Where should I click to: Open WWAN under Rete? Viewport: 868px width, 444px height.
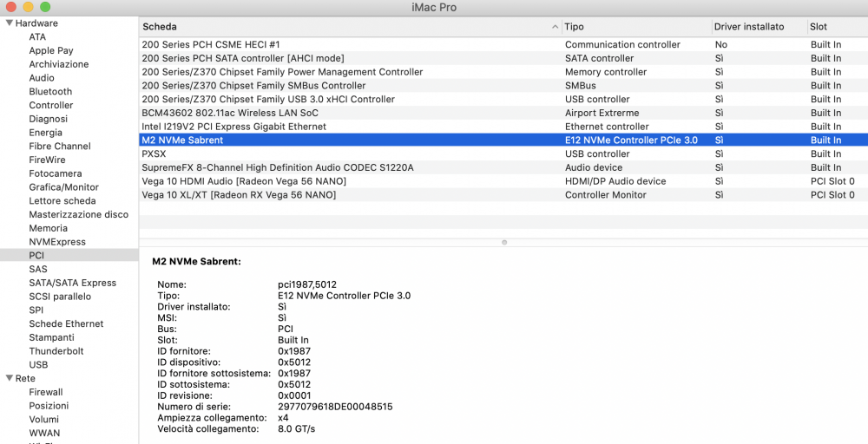tap(44, 433)
